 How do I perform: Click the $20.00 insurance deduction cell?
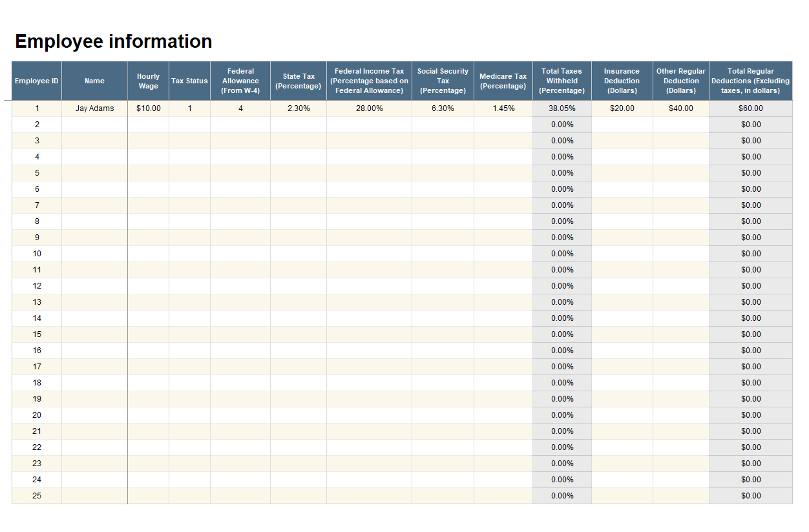[x=622, y=108]
